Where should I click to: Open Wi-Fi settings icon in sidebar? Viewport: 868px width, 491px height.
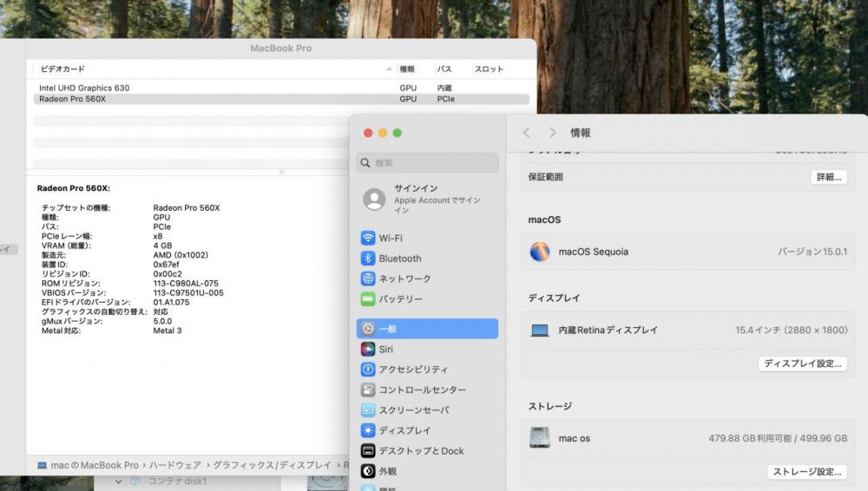pyautogui.click(x=367, y=238)
